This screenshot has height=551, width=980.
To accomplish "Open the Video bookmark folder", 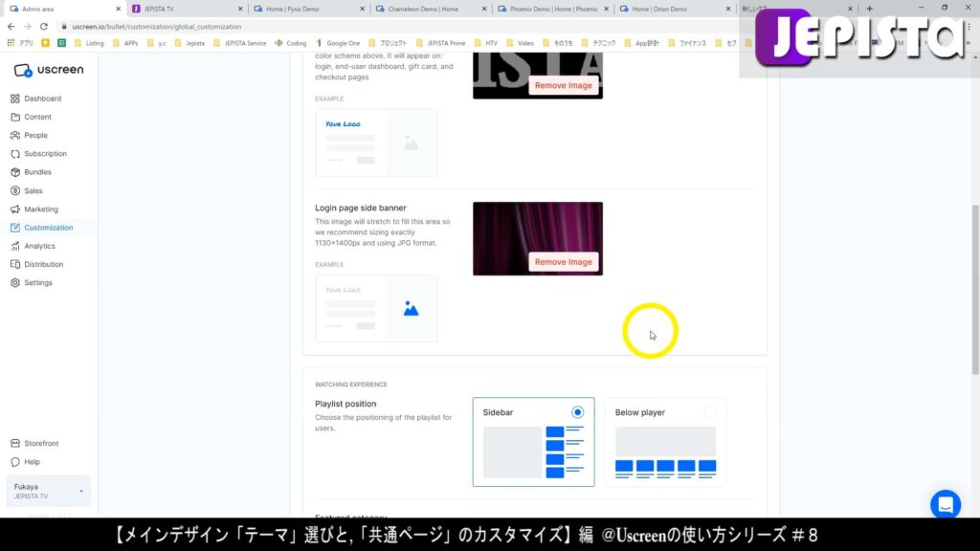I will (520, 43).
